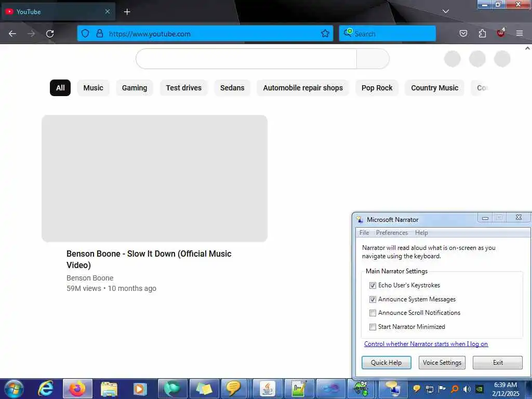Select the Sedans filter chip
Image resolution: width=532 pixels, height=399 pixels.
232,88
